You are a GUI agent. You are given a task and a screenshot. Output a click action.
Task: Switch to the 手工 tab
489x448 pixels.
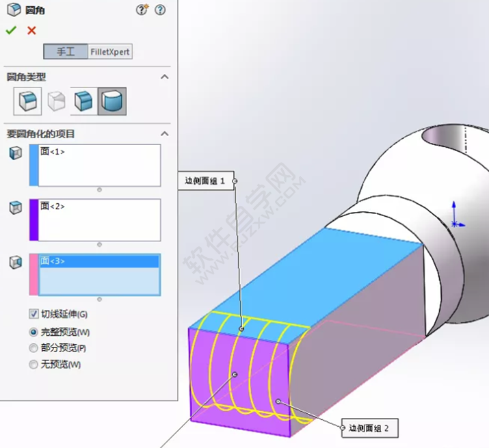pos(66,51)
